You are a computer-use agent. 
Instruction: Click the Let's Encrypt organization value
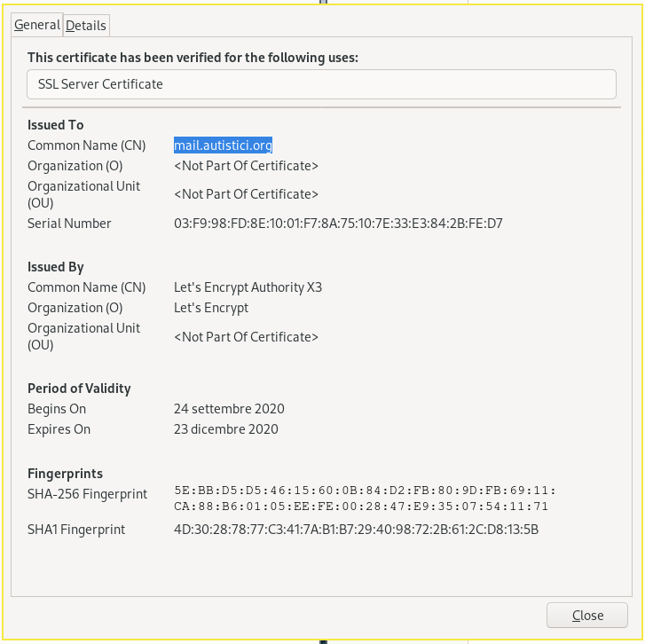pos(211,308)
